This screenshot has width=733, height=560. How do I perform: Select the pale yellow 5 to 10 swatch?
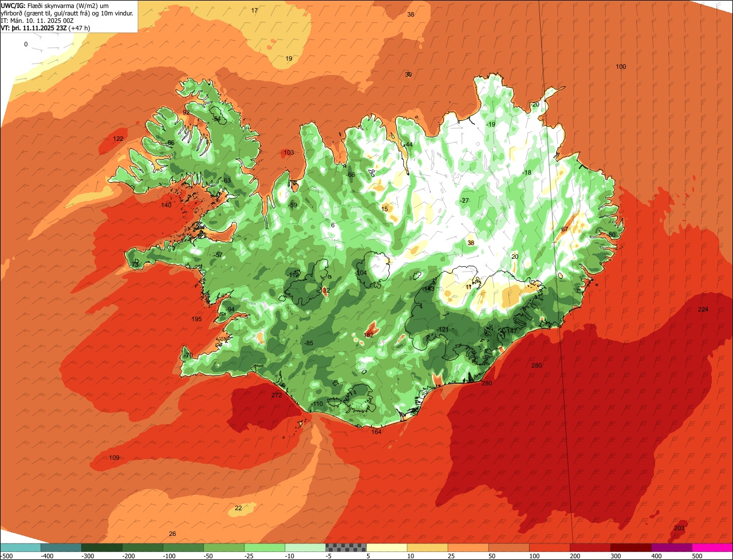coord(387,547)
